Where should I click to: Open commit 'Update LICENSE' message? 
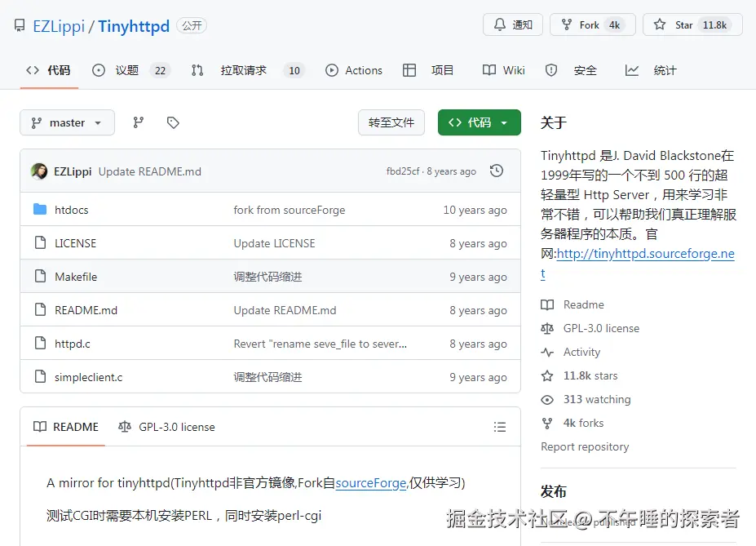274,243
